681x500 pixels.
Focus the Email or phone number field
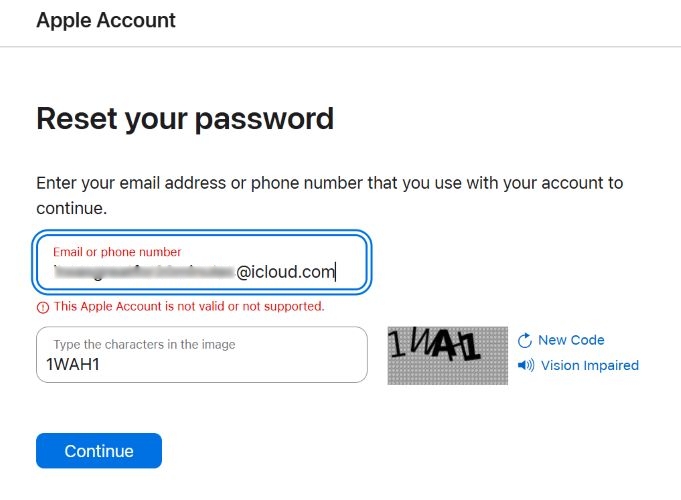[203, 263]
